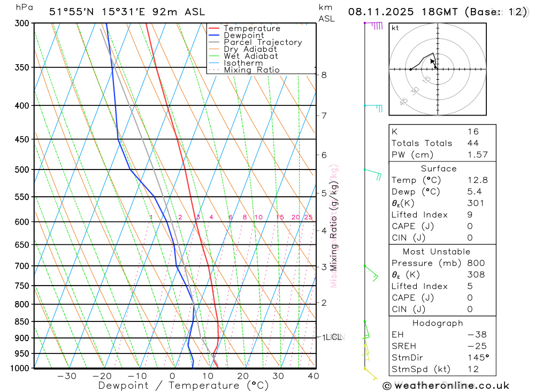Click the green wind barb at 850 hPa
The image size is (535, 392).
(x=366, y=330)
